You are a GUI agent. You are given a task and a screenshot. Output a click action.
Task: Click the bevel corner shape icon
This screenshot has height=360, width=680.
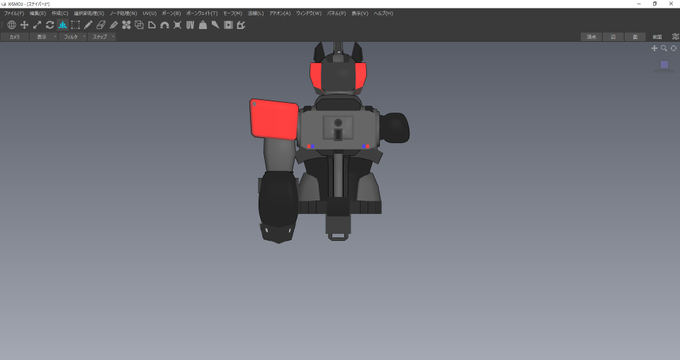(x=152, y=25)
